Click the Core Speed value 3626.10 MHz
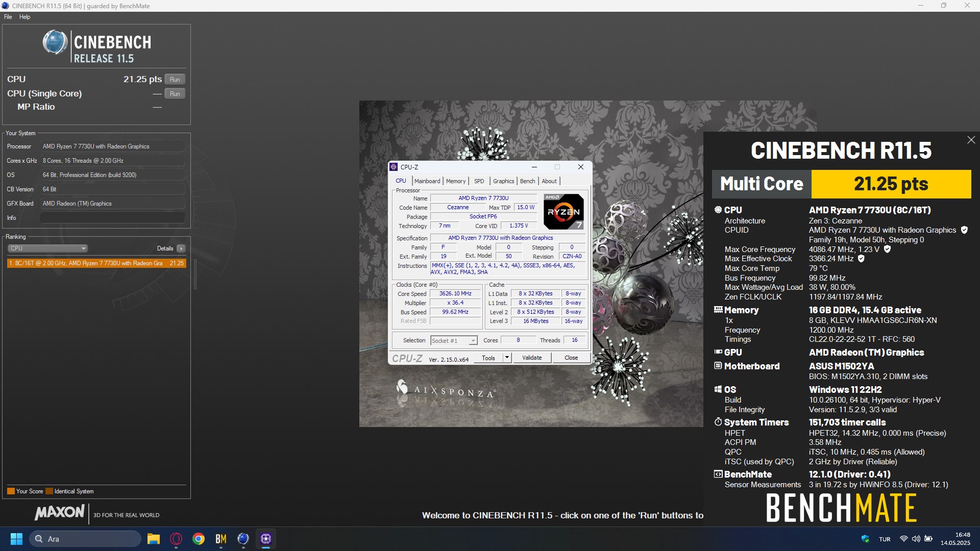This screenshot has height=551, width=980. click(455, 294)
